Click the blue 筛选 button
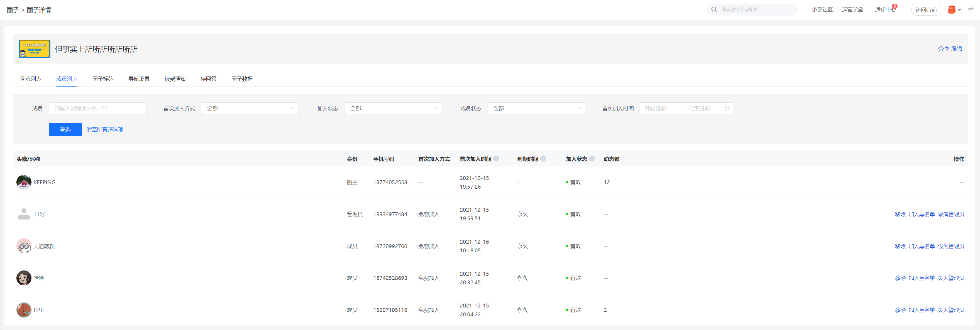 click(65, 130)
